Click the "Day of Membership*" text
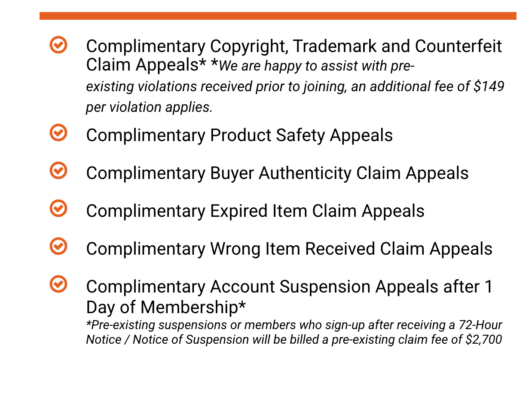532x419 pixels. (166, 307)
